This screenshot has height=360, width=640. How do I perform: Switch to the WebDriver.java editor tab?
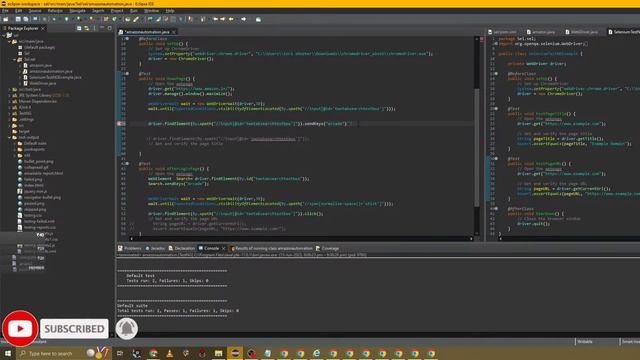click(x=582, y=32)
